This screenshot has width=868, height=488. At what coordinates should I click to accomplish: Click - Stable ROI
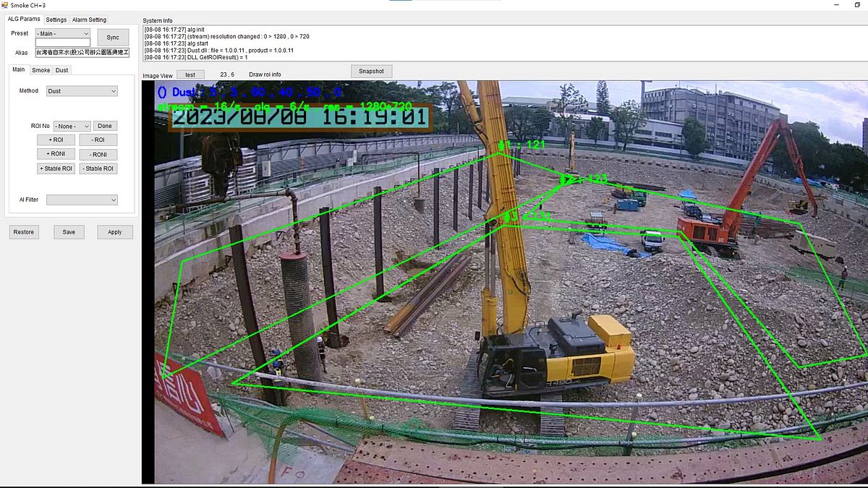point(98,168)
